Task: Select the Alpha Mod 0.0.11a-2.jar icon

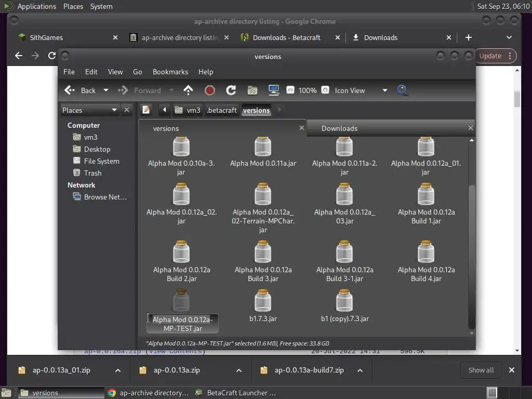Action: tap(344, 147)
